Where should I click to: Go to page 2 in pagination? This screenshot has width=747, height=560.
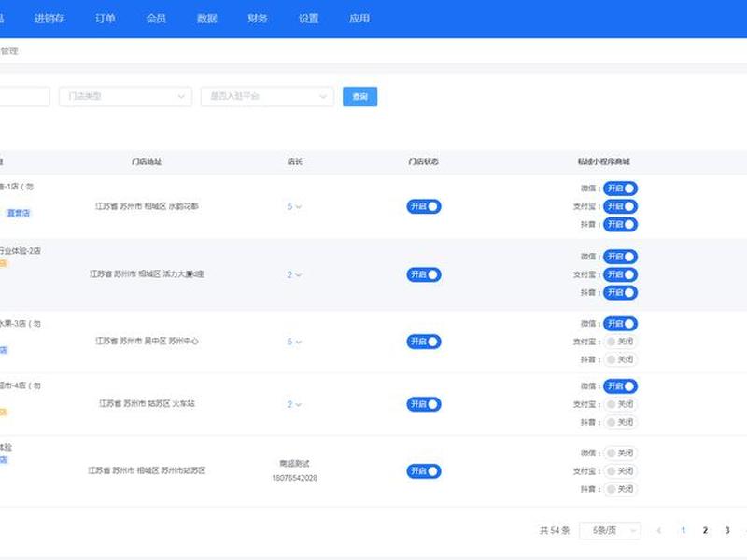705,530
